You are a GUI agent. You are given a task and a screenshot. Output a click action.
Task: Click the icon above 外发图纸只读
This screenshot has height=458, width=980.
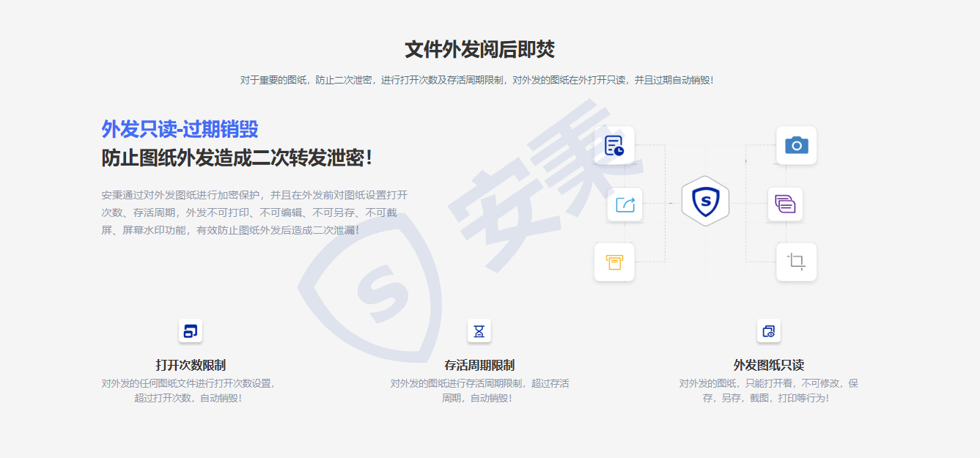click(768, 331)
